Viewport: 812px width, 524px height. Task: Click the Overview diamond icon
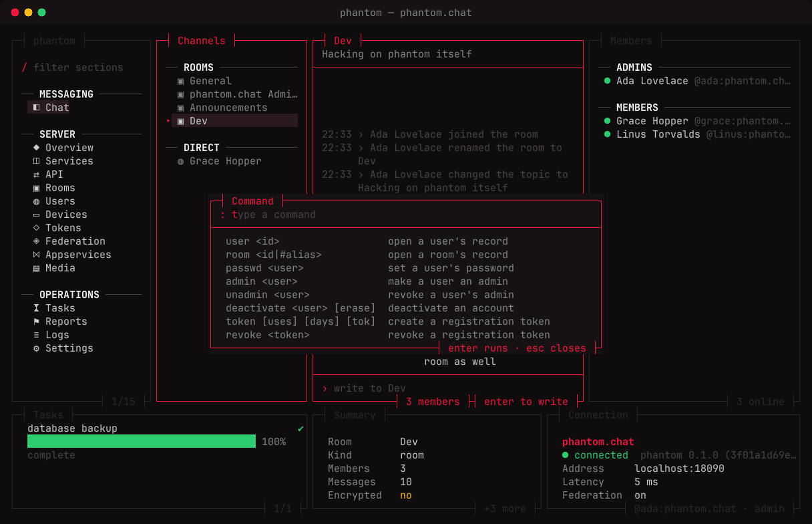(x=36, y=148)
